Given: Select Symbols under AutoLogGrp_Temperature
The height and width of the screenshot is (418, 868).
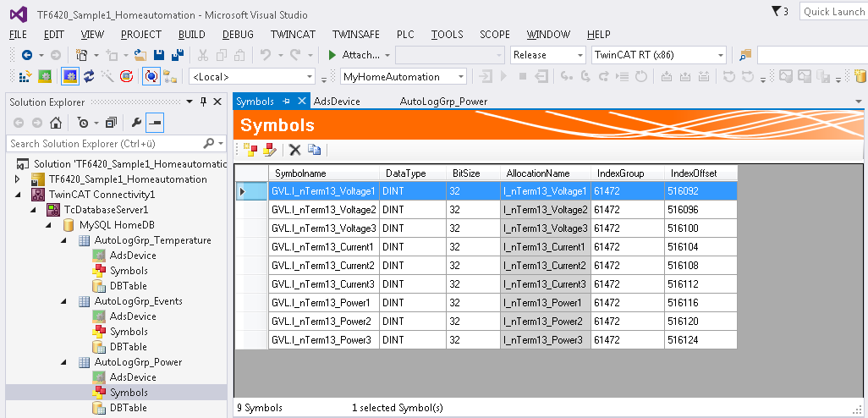Looking at the screenshot, I should click(x=129, y=271).
